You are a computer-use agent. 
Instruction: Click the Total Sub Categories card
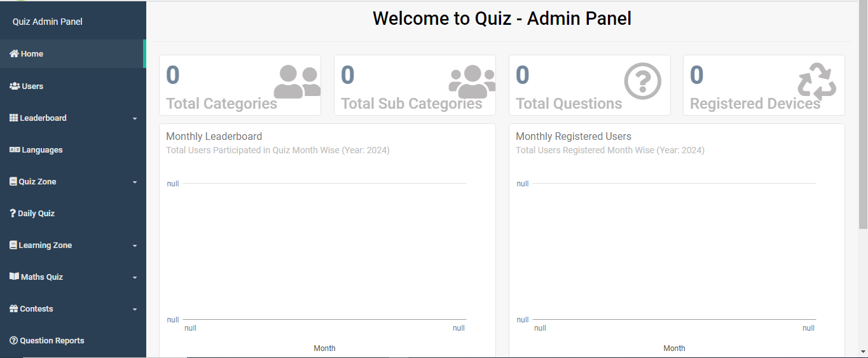tap(415, 85)
